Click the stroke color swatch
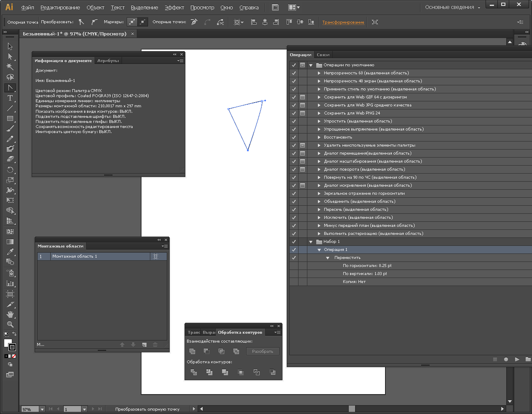Screen dimensions: 532x414 pyautogui.click(x=12, y=347)
